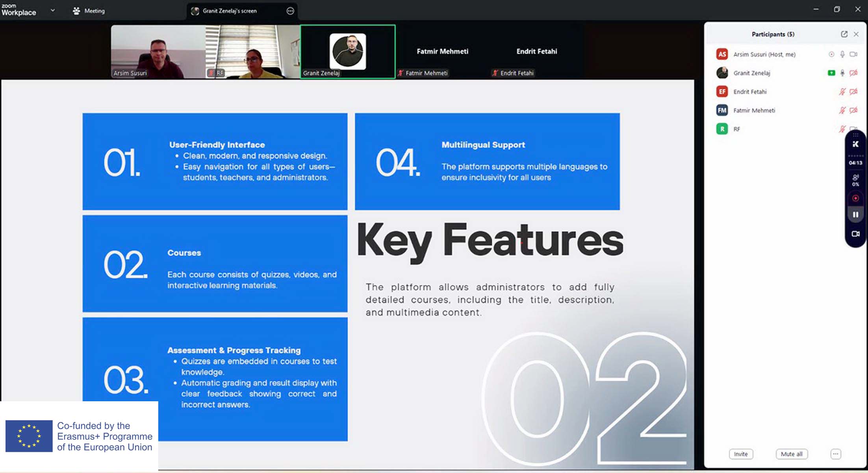Viewport: 868px width, 473px height.
Task: Click Granit Zenelaj's green screen share icon
Action: [x=831, y=73]
